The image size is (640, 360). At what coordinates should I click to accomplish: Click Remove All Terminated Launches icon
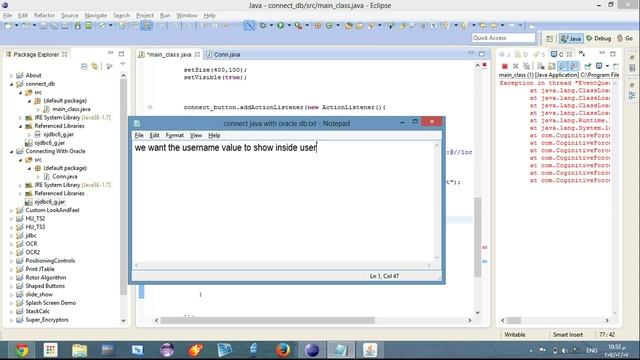click(527, 66)
